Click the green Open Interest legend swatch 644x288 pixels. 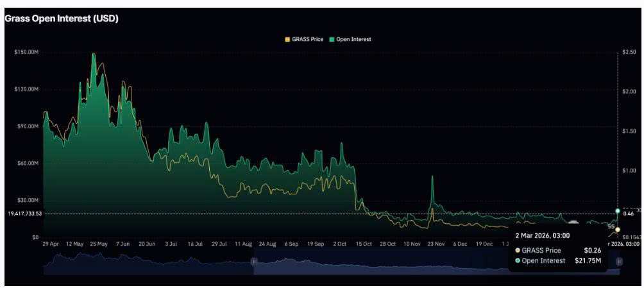pyautogui.click(x=332, y=39)
